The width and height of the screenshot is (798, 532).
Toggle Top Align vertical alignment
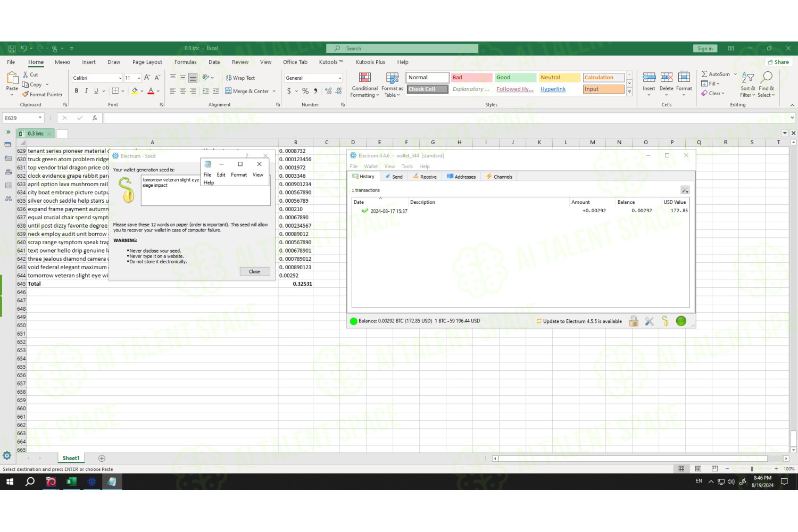[173, 78]
